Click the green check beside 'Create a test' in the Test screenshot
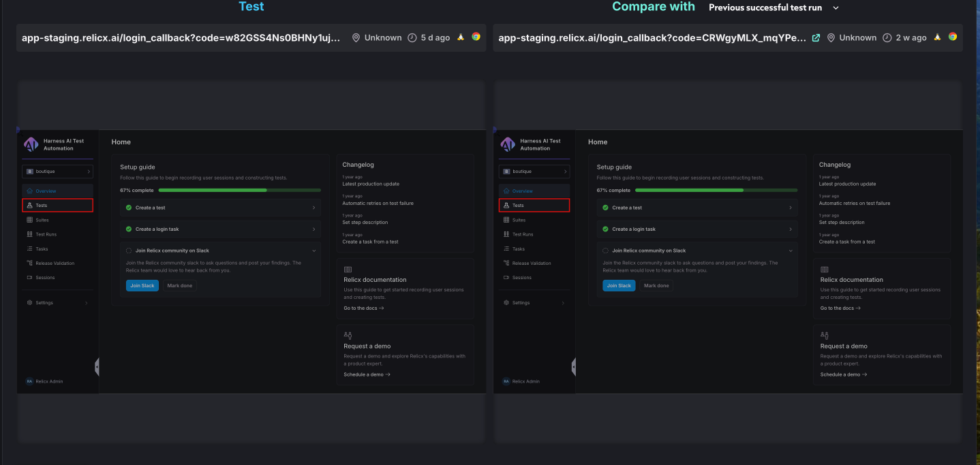The height and width of the screenshot is (465, 980). pyautogui.click(x=129, y=208)
